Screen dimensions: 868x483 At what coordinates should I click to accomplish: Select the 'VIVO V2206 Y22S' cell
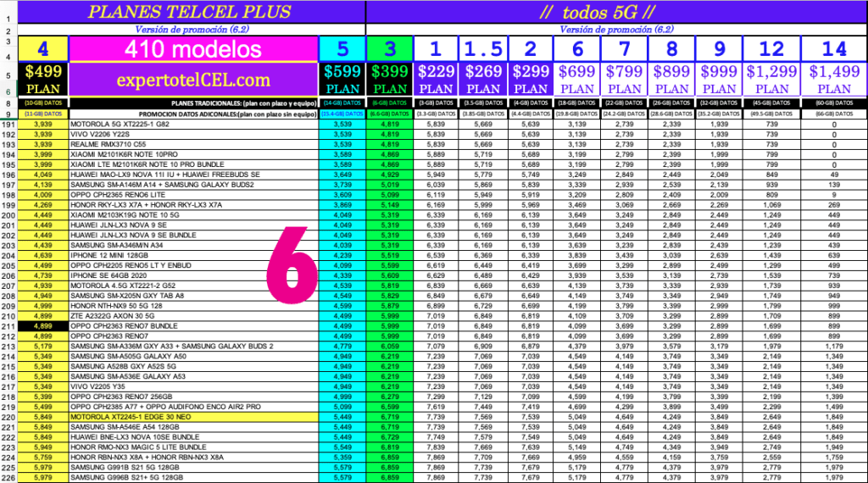tap(193, 135)
